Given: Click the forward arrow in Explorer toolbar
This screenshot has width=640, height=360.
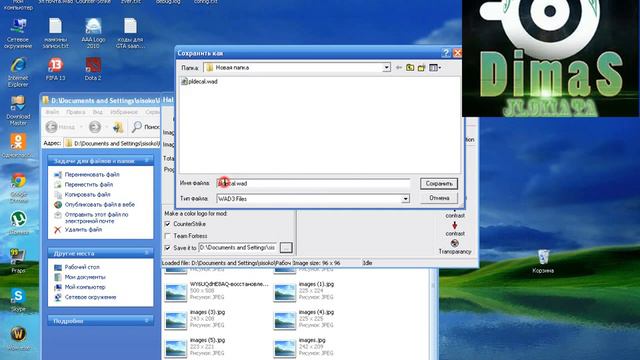Looking at the screenshot, I should tap(95, 127).
